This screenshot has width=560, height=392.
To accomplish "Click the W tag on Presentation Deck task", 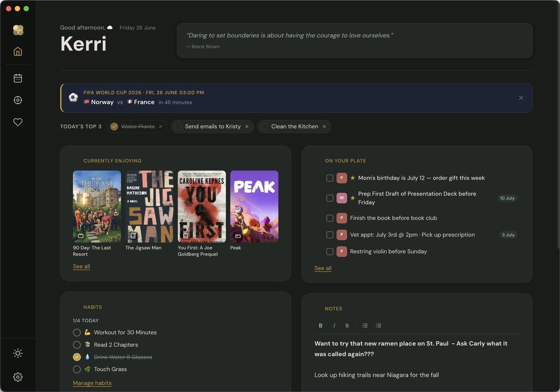I will (342, 198).
